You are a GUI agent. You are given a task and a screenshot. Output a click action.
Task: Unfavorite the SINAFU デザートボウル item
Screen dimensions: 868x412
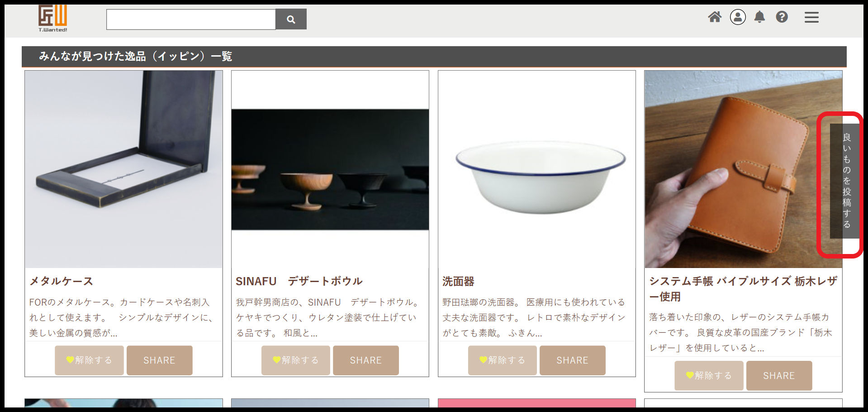tap(296, 360)
